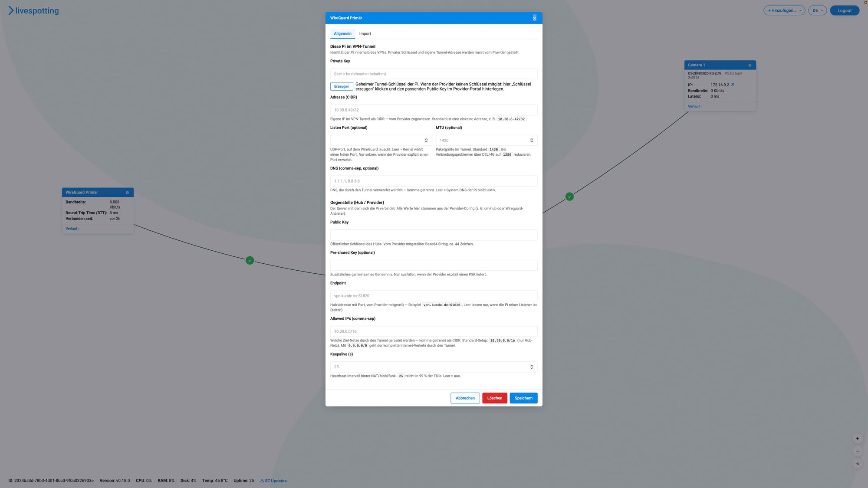Focus the Pre-shared Key input field
This screenshot has width=868, height=488.
434,265
